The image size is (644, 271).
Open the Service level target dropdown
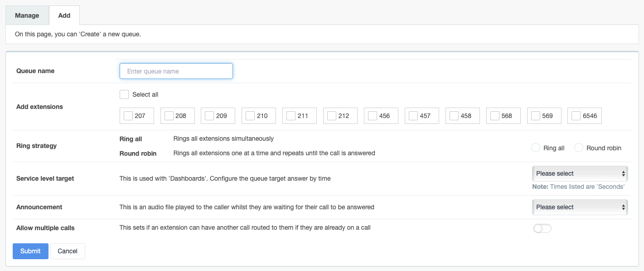[x=580, y=173]
